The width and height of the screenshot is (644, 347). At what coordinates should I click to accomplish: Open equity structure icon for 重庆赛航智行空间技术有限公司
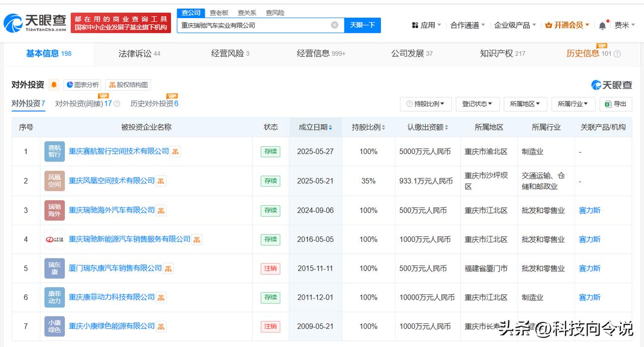175,151
